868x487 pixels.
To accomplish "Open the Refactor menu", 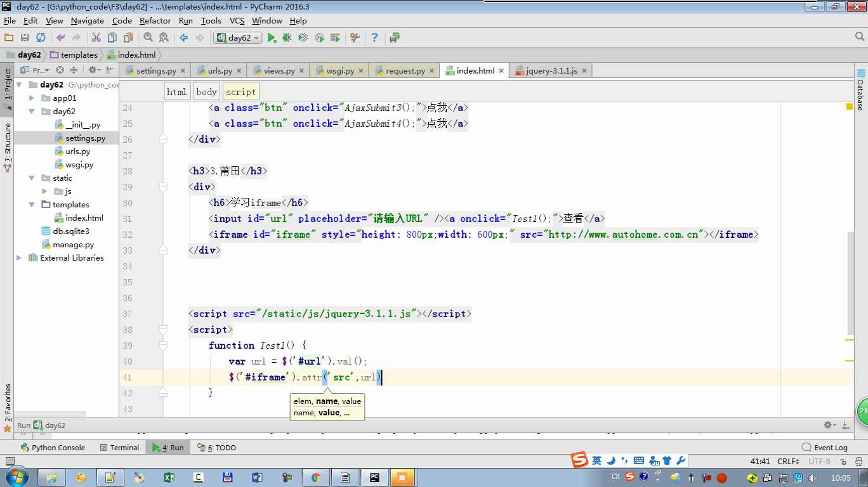I will (155, 20).
